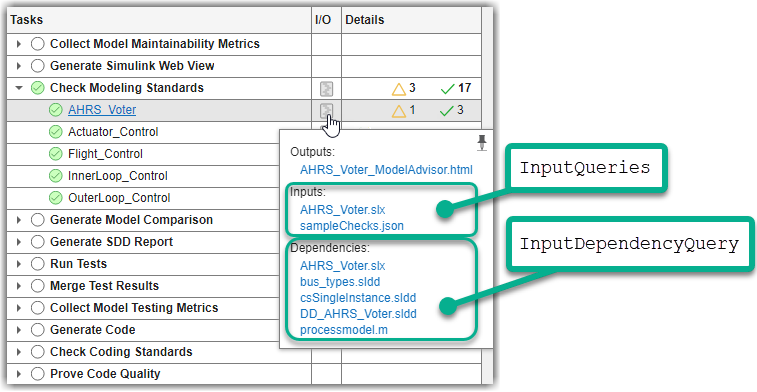Click green status icon of OuterLoop_Control
This screenshot has height=392, width=757.
[56, 198]
